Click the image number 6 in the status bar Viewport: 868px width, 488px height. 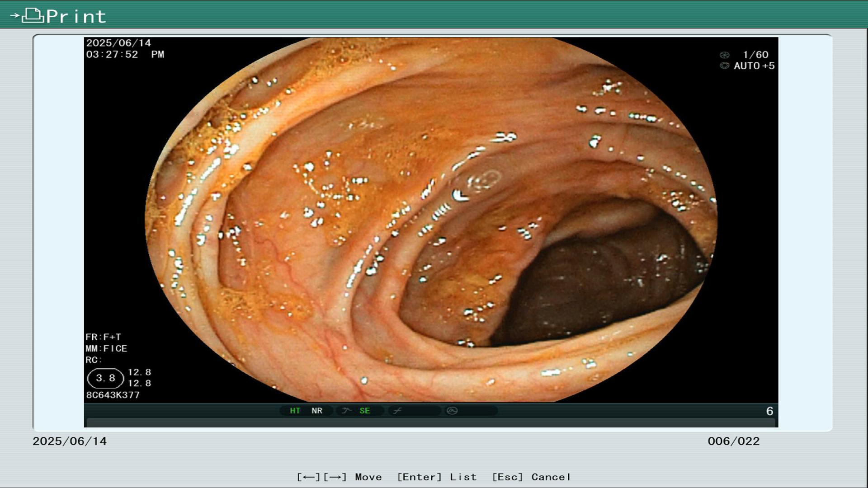coord(769,411)
